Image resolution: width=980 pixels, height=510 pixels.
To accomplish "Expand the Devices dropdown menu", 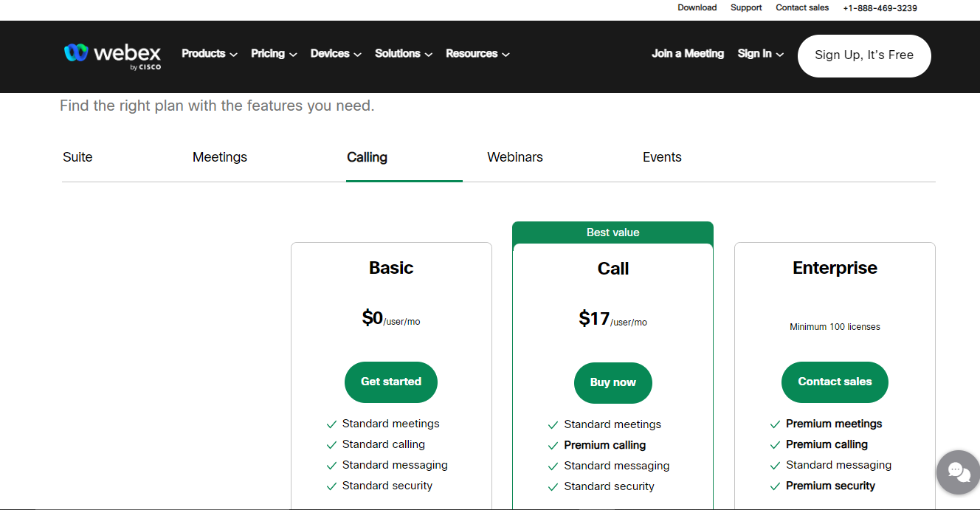I will pyautogui.click(x=336, y=54).
